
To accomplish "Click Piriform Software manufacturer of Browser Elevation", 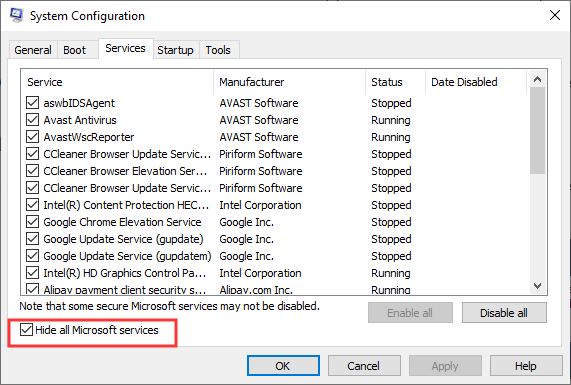I will point(261,171).
